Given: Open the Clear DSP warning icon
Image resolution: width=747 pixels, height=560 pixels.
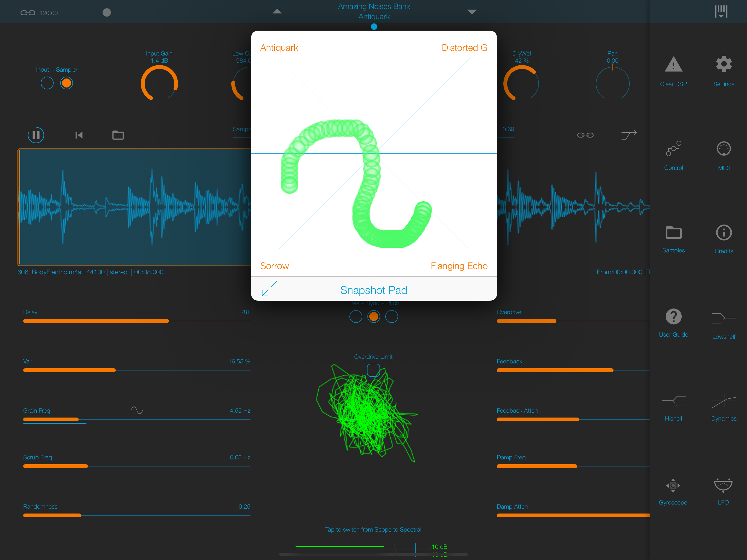Looking at the screenshot, I should (673, 64).
